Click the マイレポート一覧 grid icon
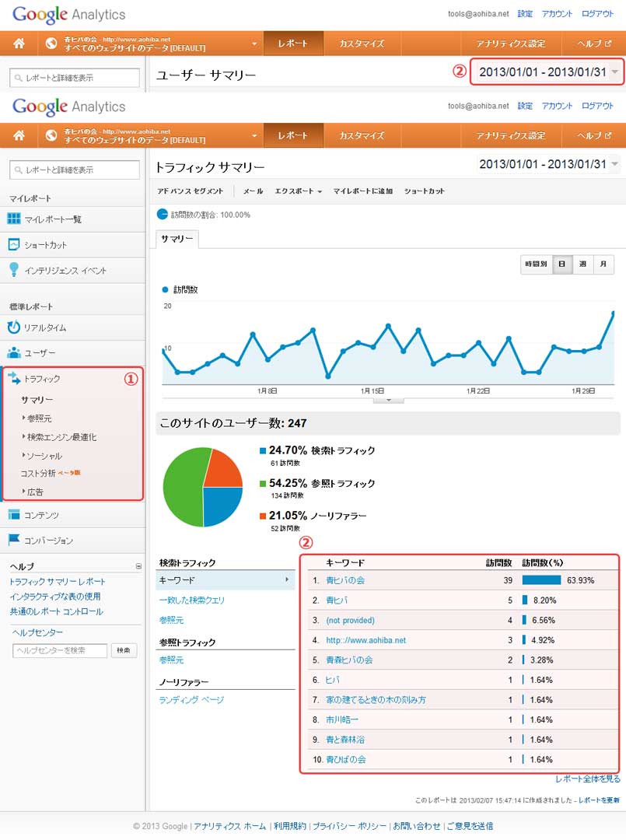This screenshot has width=626, height=840. coord(14,219)
